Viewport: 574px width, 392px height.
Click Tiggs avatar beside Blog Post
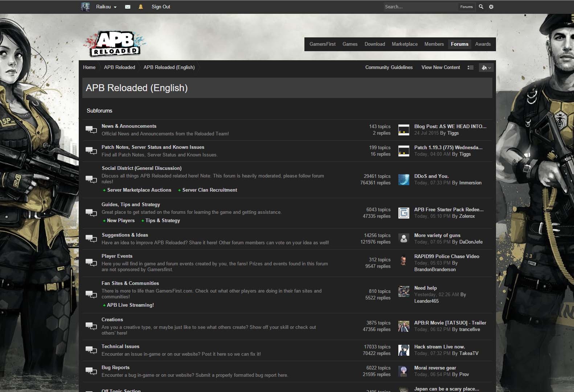(x=404, y=130)
